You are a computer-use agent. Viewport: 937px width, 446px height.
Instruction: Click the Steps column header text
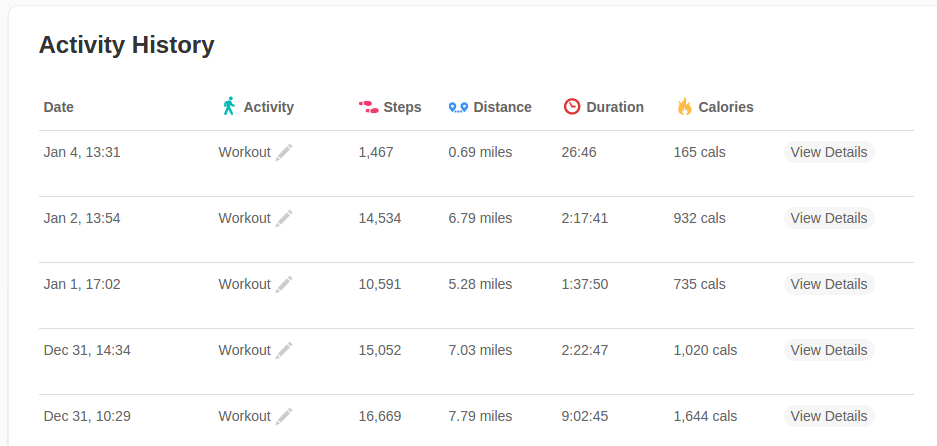coord(402,107)
